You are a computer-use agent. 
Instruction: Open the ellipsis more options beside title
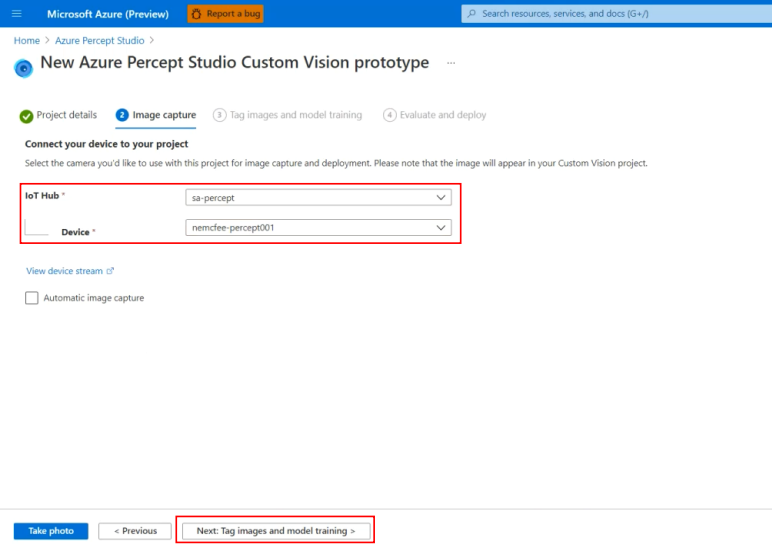coord(451,63)
